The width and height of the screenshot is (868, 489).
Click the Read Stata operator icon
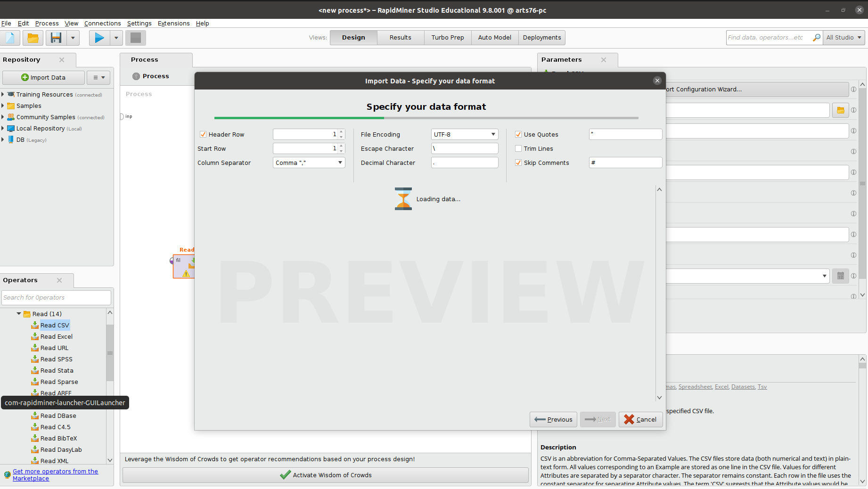point(35,370)
